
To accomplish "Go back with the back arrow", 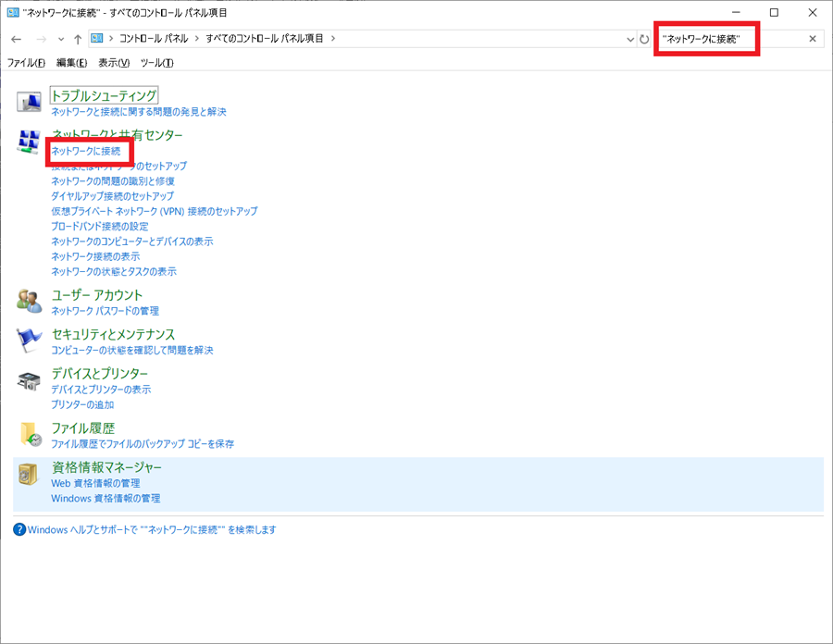I will click(16, 39).
